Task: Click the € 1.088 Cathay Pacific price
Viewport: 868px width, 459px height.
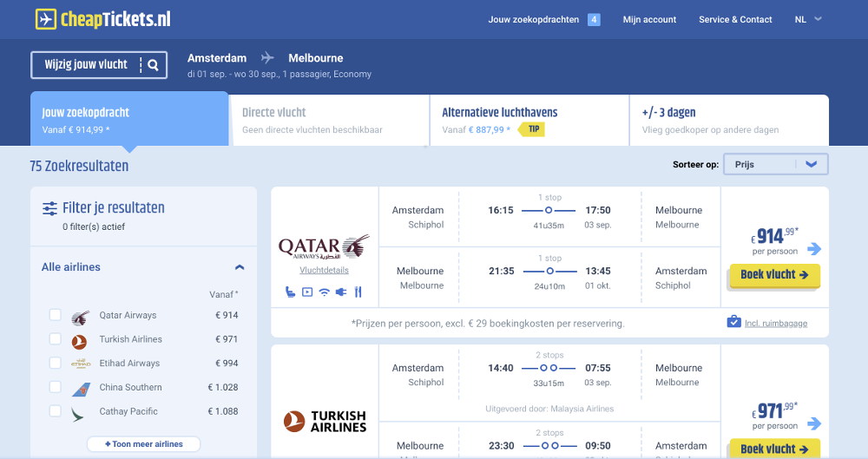Action: coord(223,411)
